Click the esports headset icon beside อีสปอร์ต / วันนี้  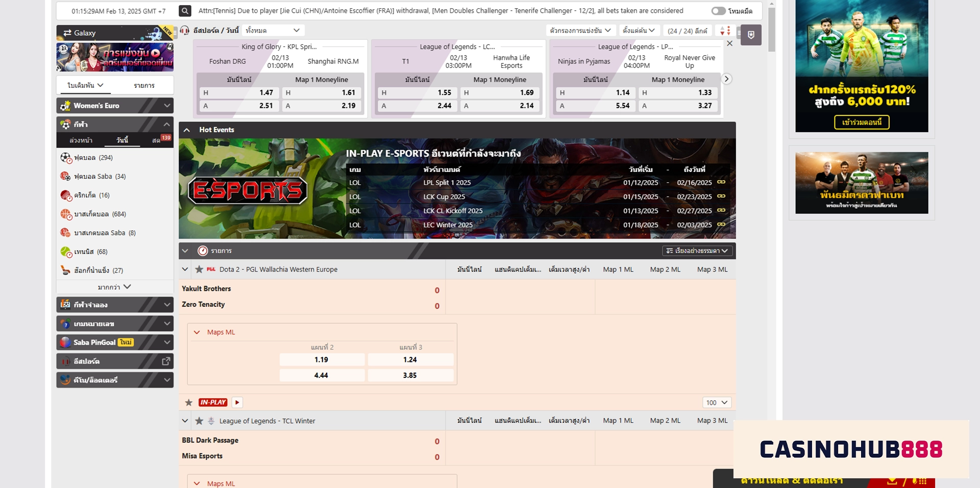[x=185, y=31]
